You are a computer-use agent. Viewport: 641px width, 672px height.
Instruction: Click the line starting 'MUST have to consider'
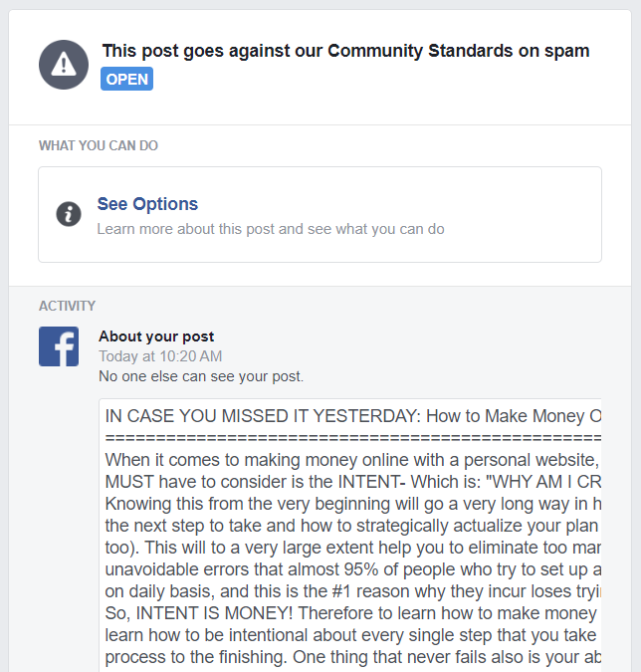pos(352,482)
